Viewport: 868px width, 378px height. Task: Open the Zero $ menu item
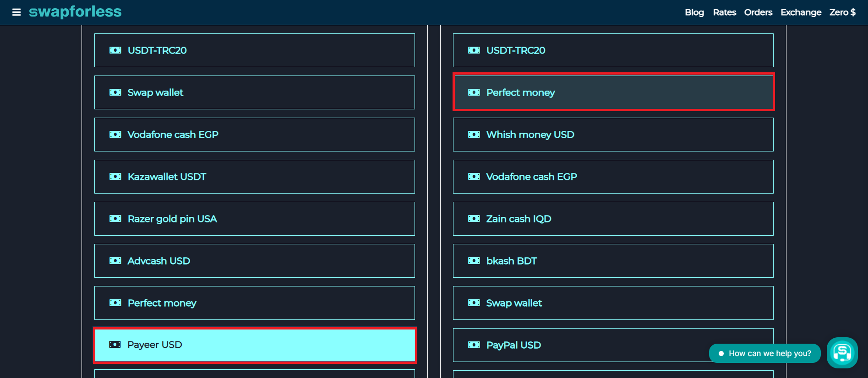pos(842,12)
